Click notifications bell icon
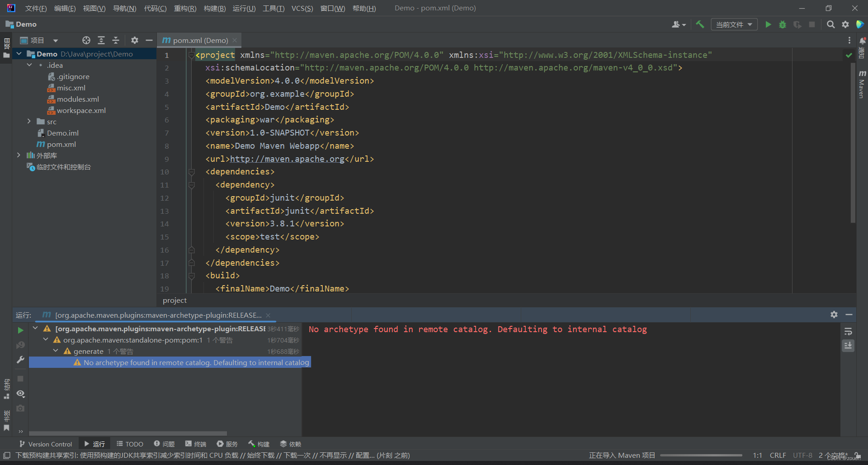The image size is (868, 465). coord(863,41)
